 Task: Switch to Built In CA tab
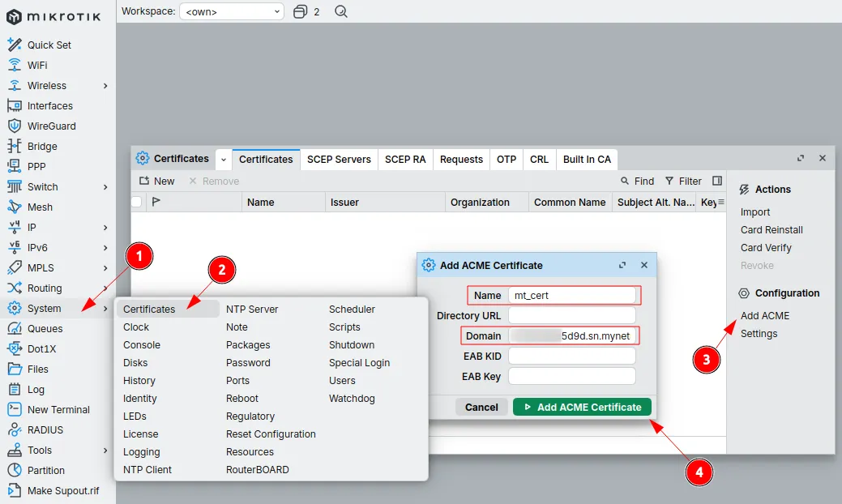tap(587, 160)
